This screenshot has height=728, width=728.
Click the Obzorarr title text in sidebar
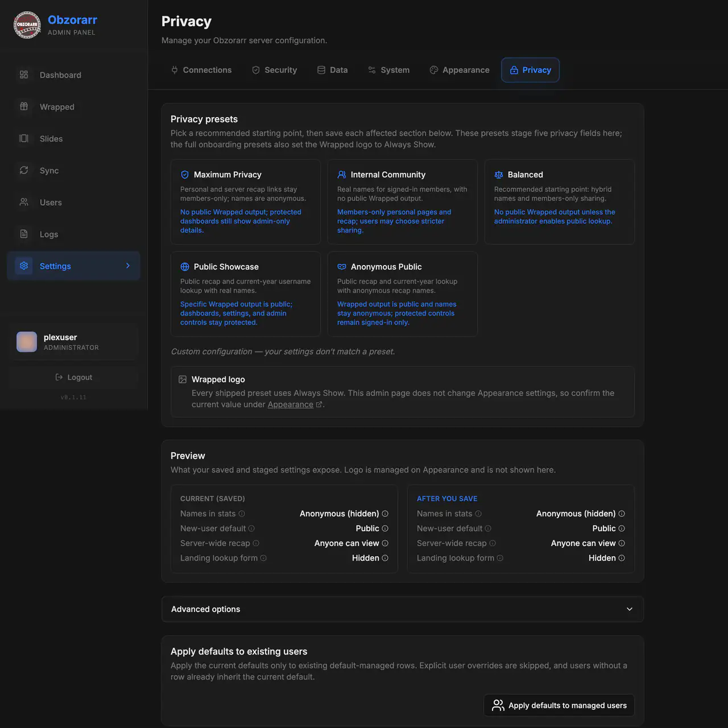(72, 20)
